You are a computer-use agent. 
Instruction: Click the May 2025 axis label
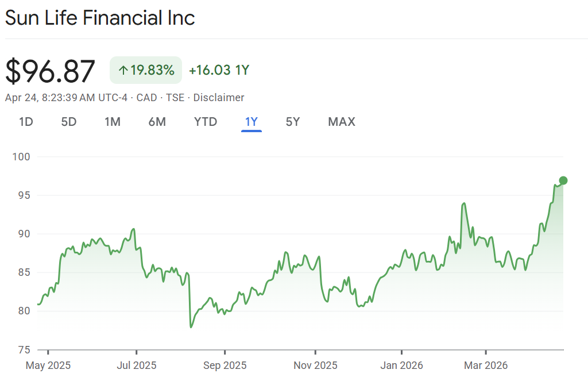pos(49,365)
